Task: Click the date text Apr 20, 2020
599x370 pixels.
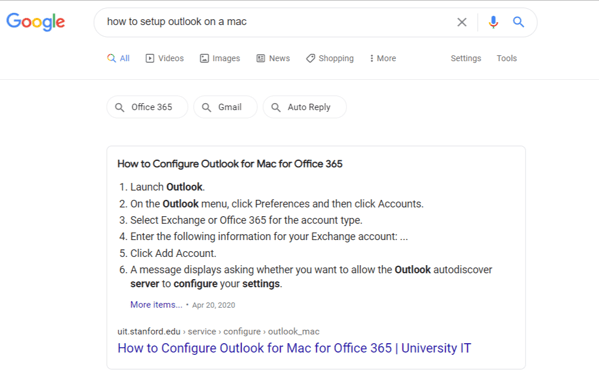Action: pos(214,305)
